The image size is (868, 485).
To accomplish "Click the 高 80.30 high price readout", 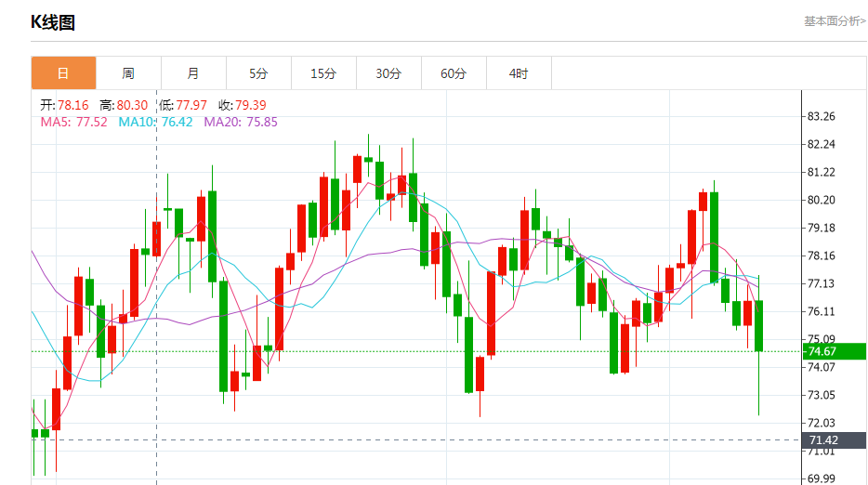I will [x=124, y=105].
